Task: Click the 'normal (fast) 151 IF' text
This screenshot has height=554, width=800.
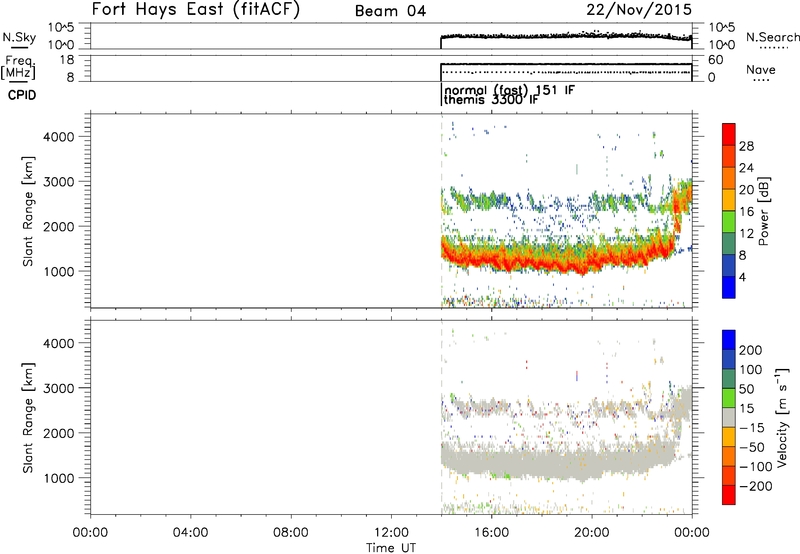Action: (x=509, y=90)
